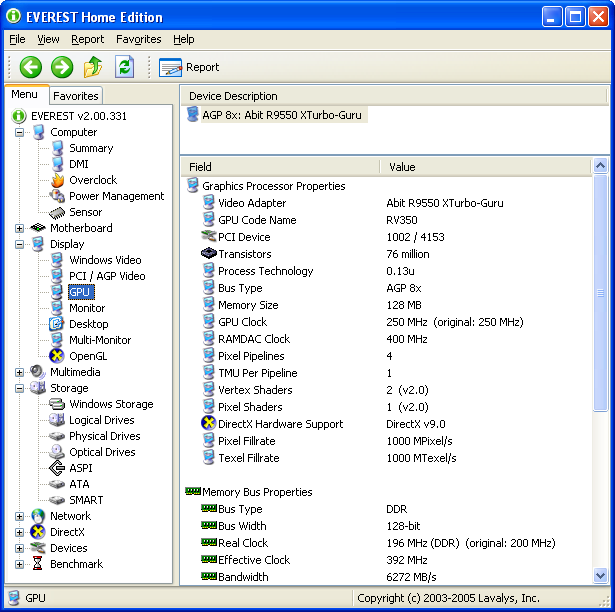Open the Help menu
Screen dimensions: 615x612
click(x=184, y=39)
